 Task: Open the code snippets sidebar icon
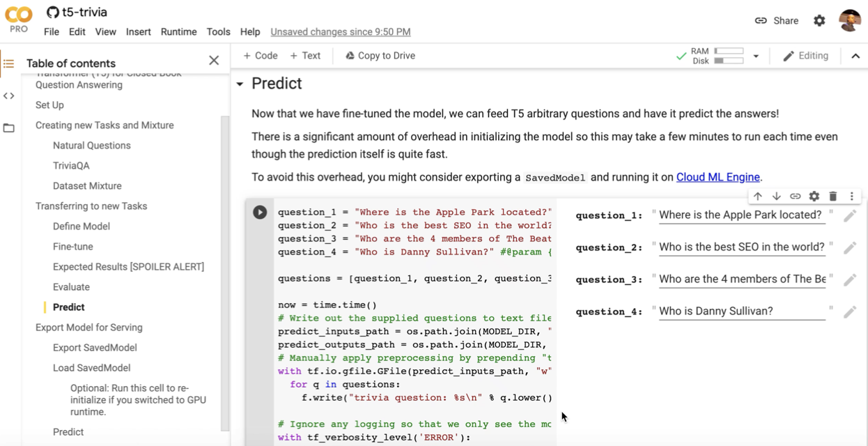(x=9, y=95)
